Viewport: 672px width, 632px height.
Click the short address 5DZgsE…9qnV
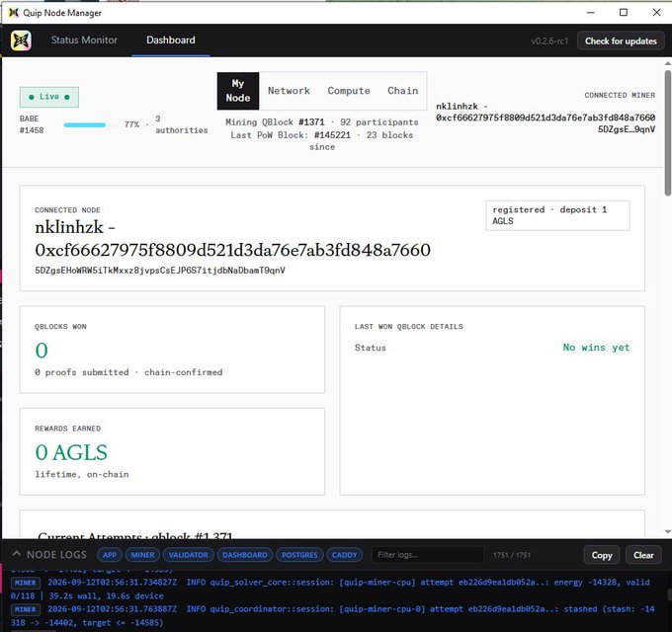(627, 129)
